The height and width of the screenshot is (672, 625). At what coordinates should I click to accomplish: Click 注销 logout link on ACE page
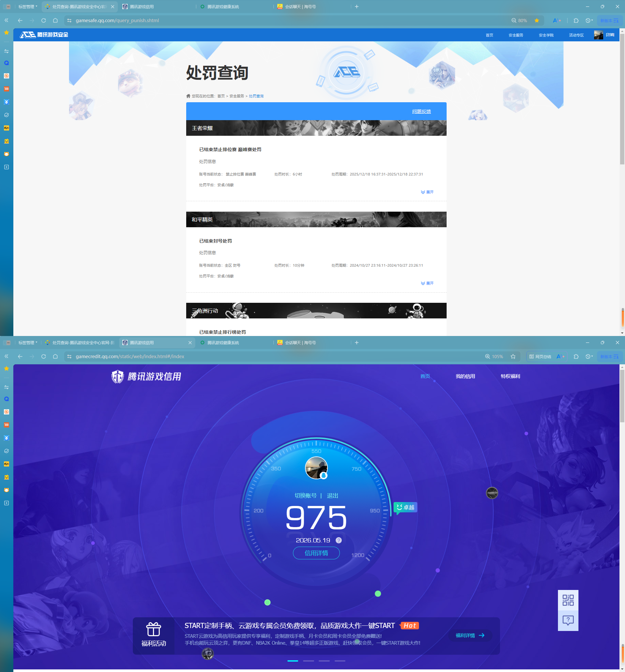(610, 35)
